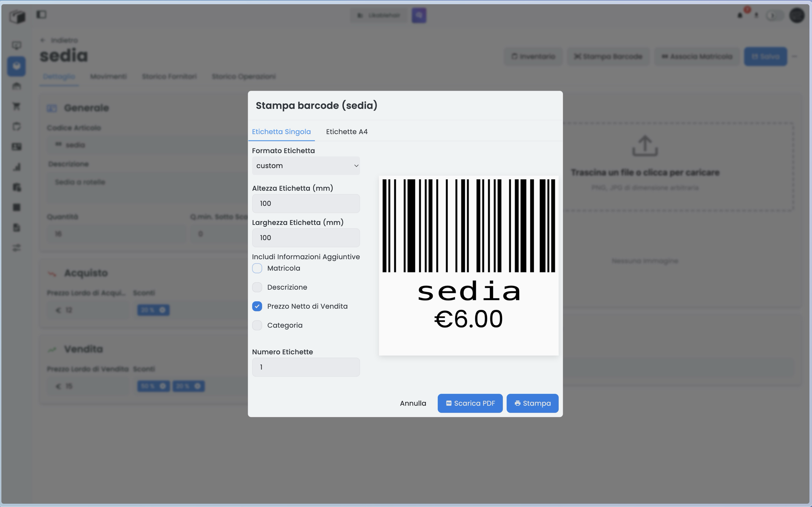812x507 pixels.
Task: Uncheck Prezzo Netto di Vendita
Action: (x=257, y=306)
